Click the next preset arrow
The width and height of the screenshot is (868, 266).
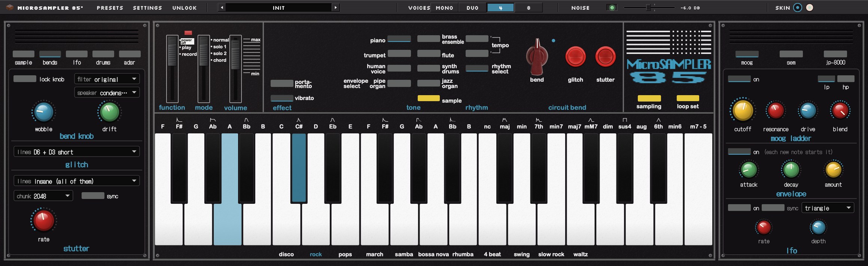click(335, 7)
